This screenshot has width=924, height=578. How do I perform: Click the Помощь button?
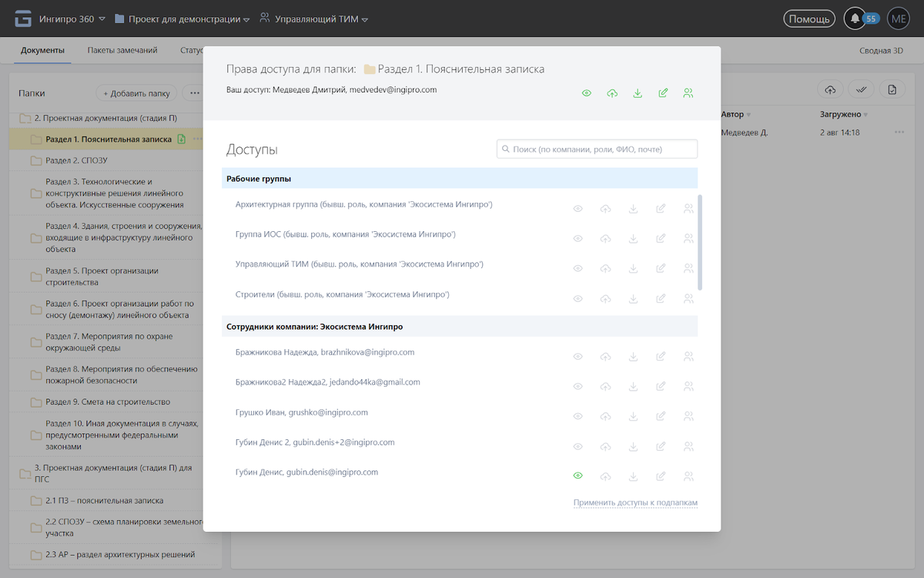tap(809, 19)
